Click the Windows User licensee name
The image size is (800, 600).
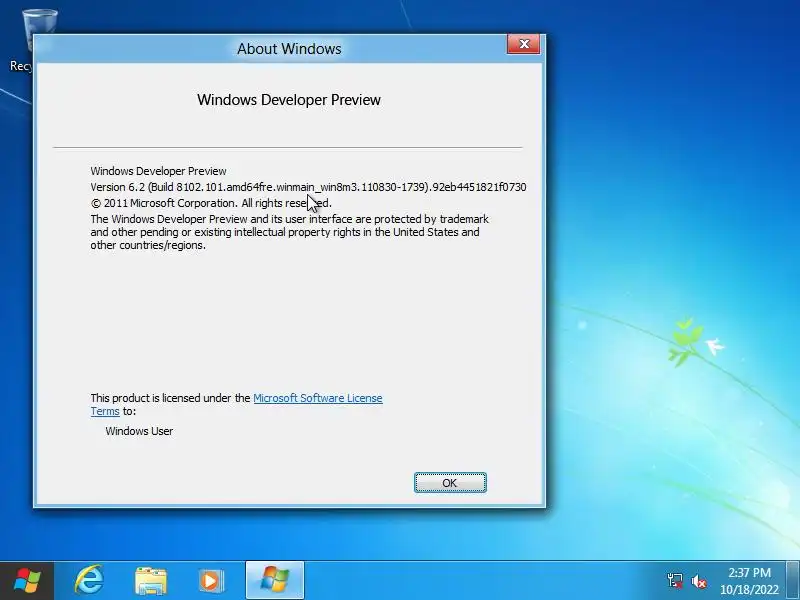pos(139,431)
